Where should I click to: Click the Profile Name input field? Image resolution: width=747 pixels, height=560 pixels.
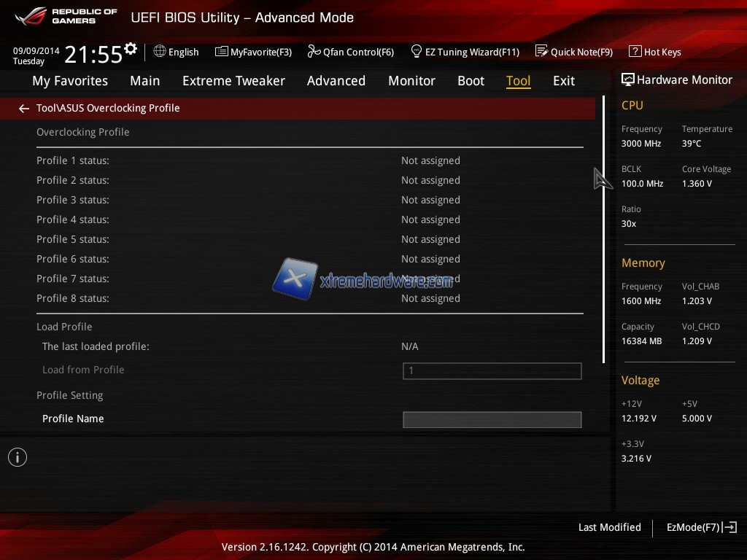click(492, 419)
